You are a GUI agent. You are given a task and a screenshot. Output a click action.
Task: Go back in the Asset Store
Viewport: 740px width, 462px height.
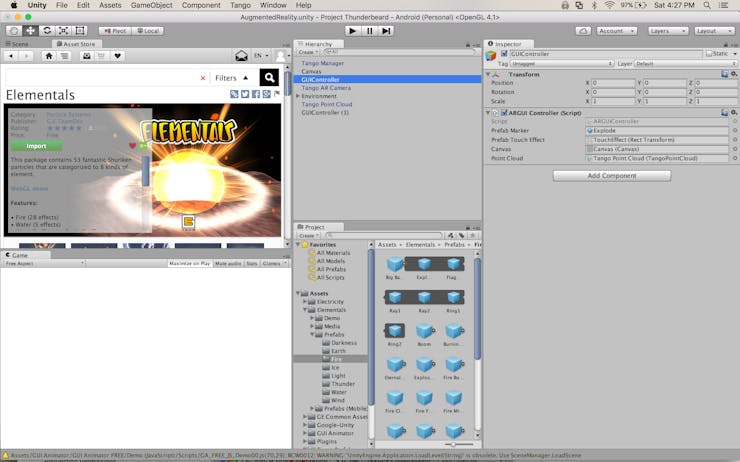[11, 56]
